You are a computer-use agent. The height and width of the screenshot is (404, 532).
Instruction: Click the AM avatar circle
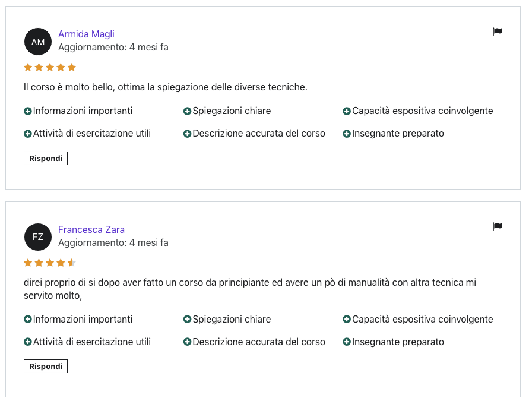pyautogui.click(x=38, y=42)
